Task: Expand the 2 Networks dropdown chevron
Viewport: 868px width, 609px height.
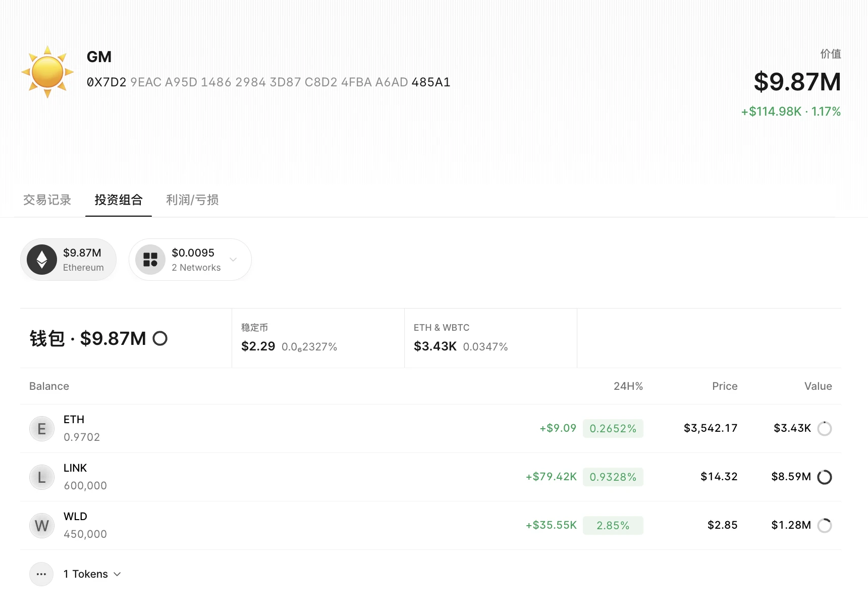Action: click(x=233, y=260)
